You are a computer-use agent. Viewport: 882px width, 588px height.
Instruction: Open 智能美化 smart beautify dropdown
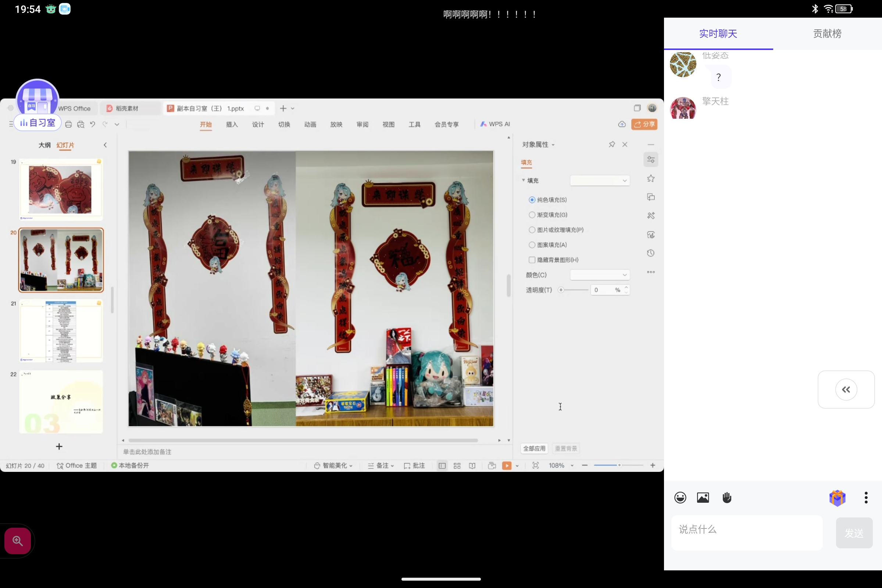[333, 465]
